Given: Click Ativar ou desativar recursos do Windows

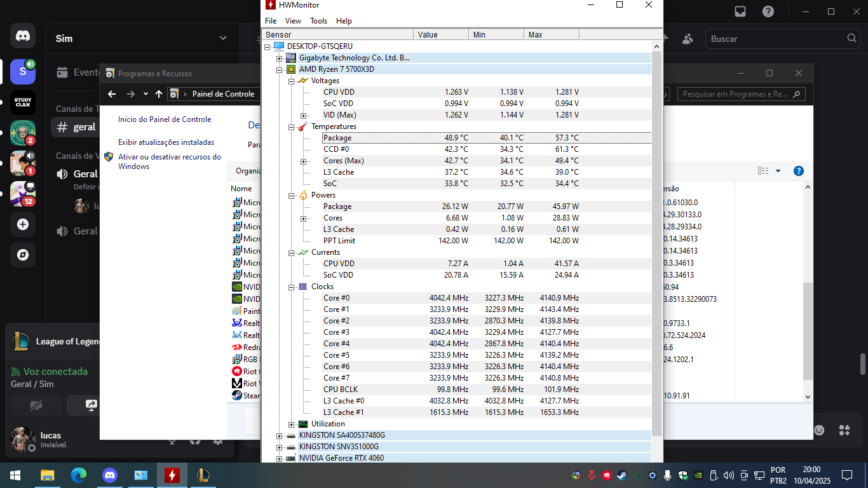Looking at the screenshot, I should (x=170, y=161).
